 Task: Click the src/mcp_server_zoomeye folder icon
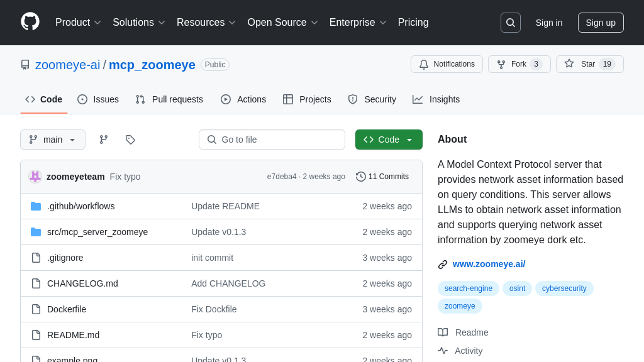pyautogui.click(x=36, y=232)
